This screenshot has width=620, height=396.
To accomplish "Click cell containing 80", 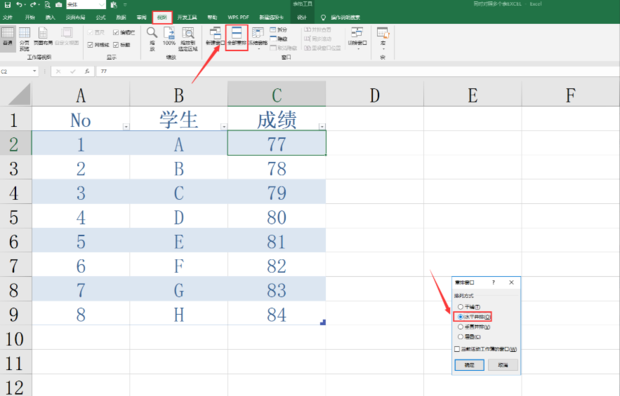I will pos(277,217).
